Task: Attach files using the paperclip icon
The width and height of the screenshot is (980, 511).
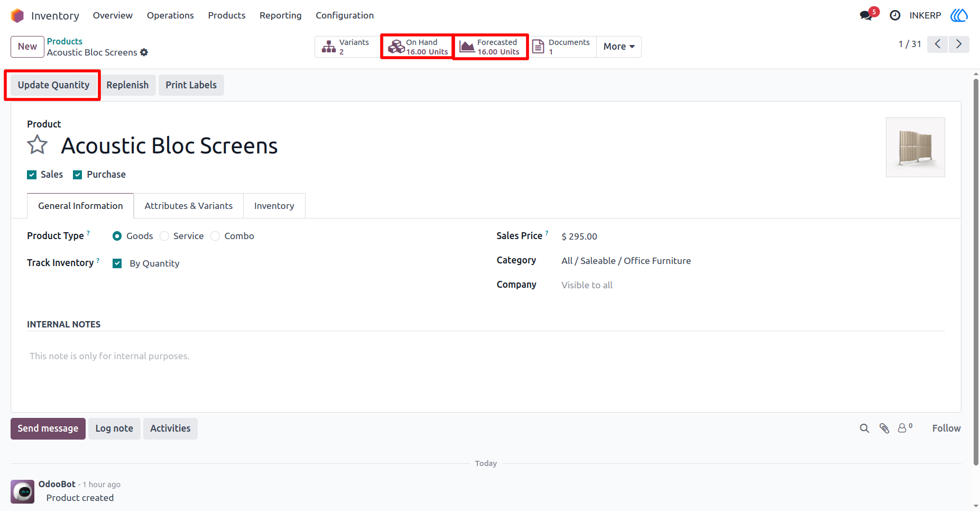Action: coord(884,428)
